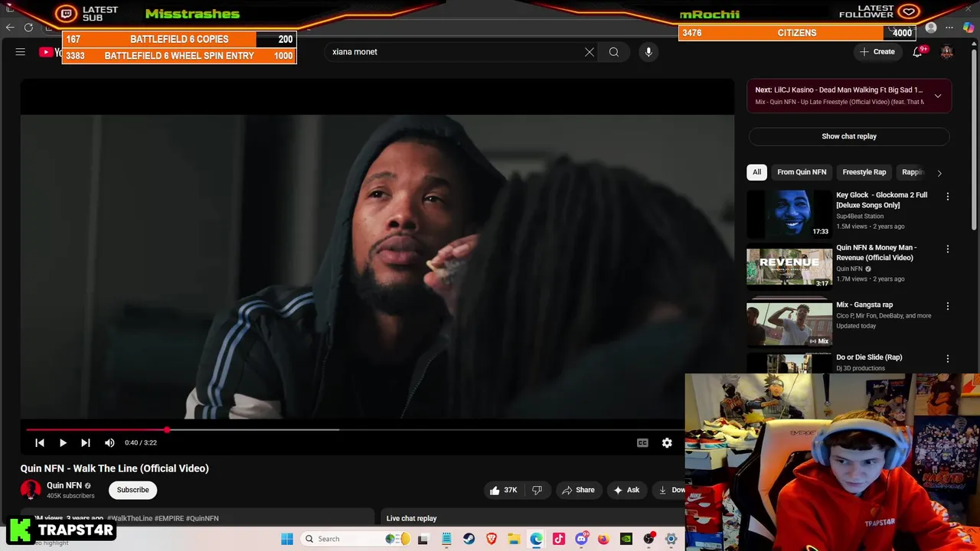Open the Create menu
Viewport: 980px width, 551px height.
click(x=877, y=52)
